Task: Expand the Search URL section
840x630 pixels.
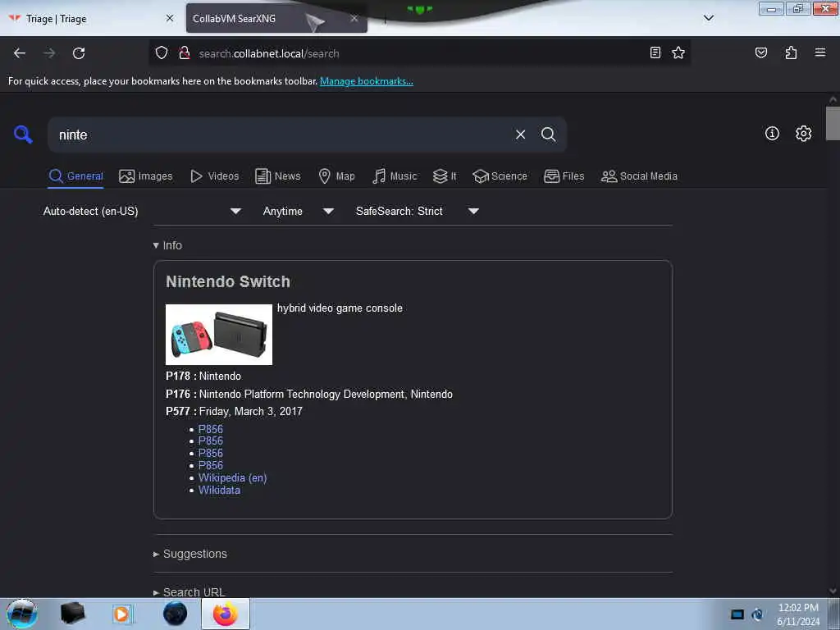Action: [x=189, y=592]
